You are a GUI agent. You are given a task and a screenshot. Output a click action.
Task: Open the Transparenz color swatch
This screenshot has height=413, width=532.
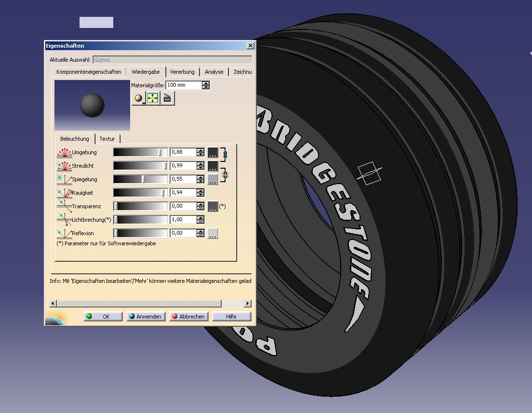click(213, 206)
